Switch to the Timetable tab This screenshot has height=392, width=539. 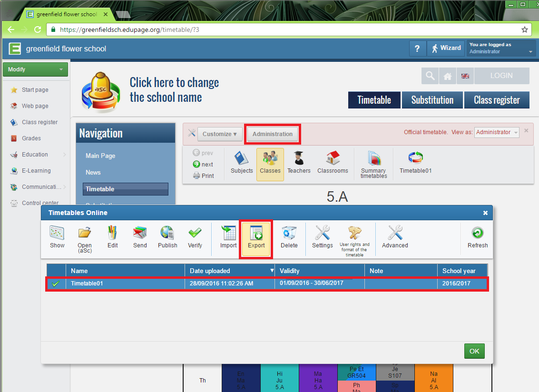click(x=374, y=100)
